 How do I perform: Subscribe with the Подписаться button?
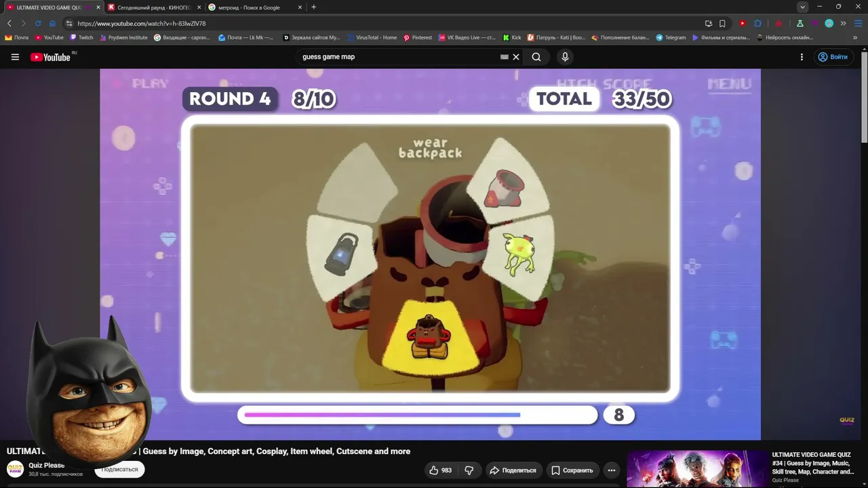click(119, 469)
